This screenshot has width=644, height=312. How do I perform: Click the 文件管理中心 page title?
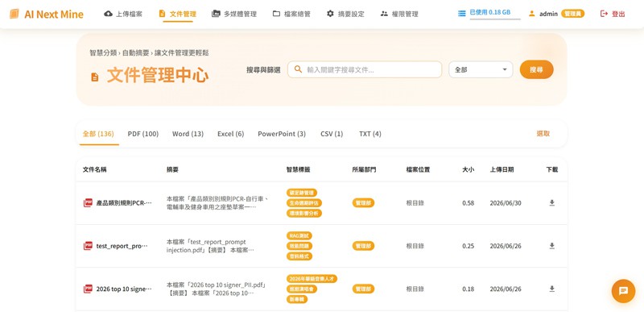(x=158, y=76)
